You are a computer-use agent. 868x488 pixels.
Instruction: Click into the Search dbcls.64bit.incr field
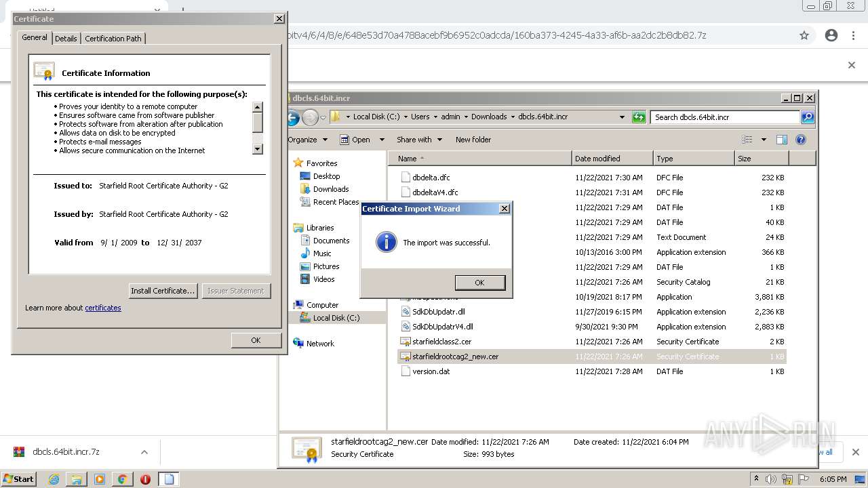[x=726, y=117]
